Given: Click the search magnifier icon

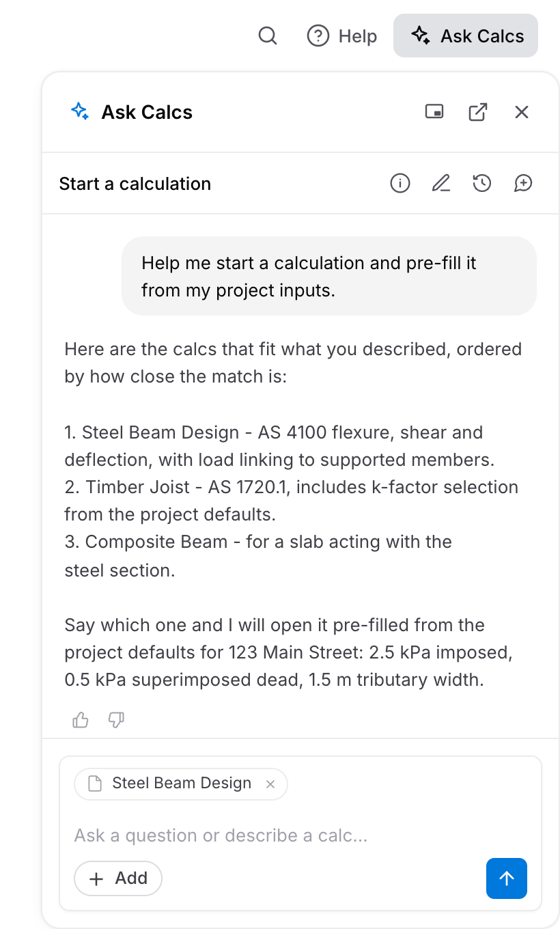Looking at the screenshot, I should click(268, 36).
